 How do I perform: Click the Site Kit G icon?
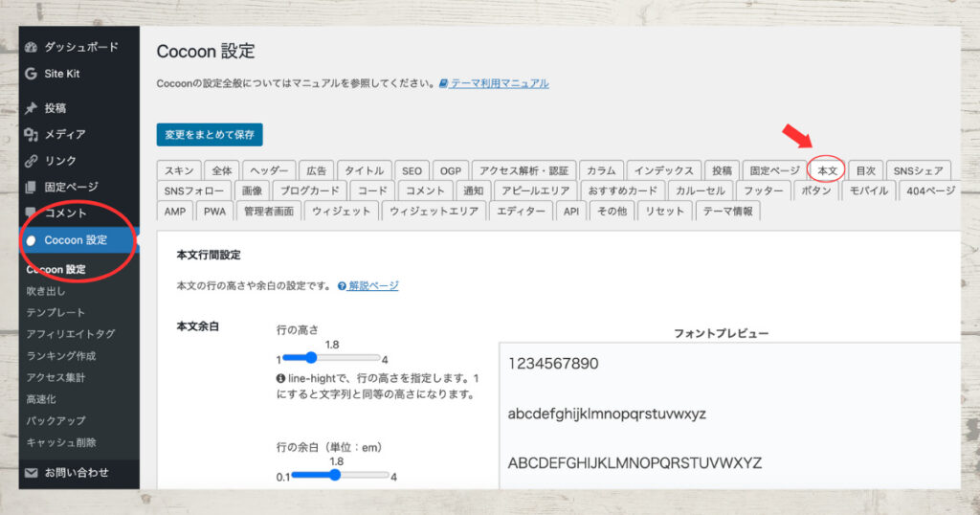tap(31, 73)
